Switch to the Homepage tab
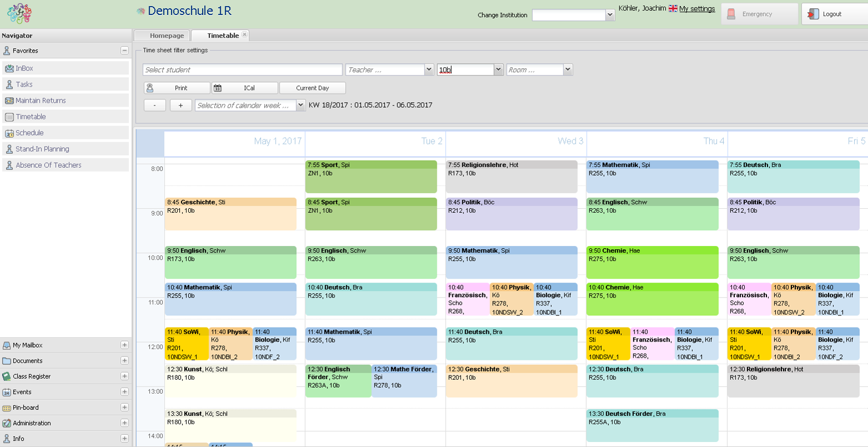868x447 pixels. 166,35
